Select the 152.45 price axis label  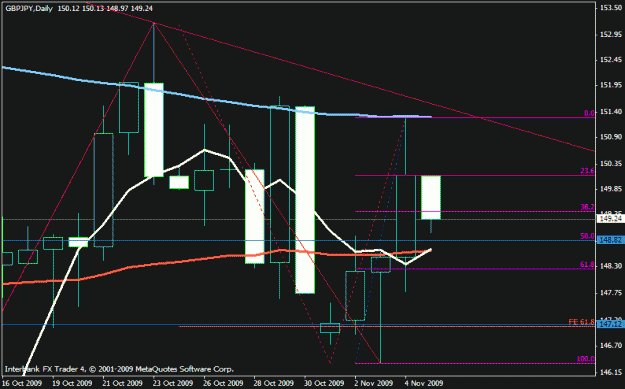(611, 60)
